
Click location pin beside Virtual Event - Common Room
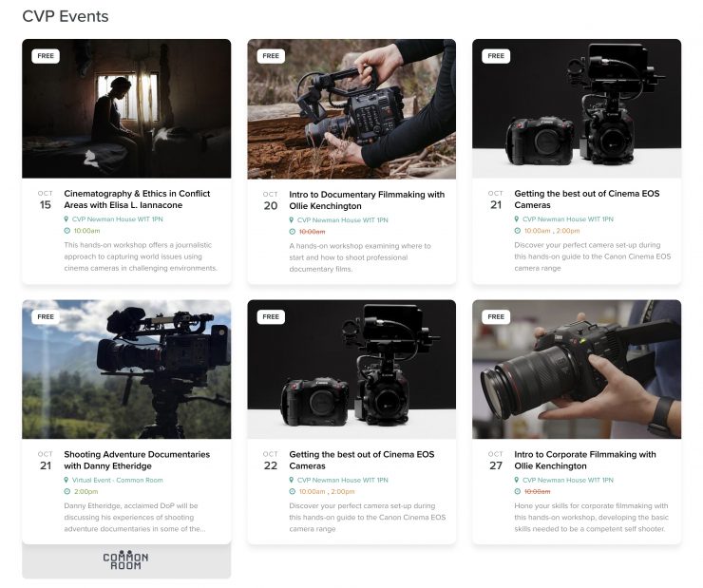[x=66, y=481]
